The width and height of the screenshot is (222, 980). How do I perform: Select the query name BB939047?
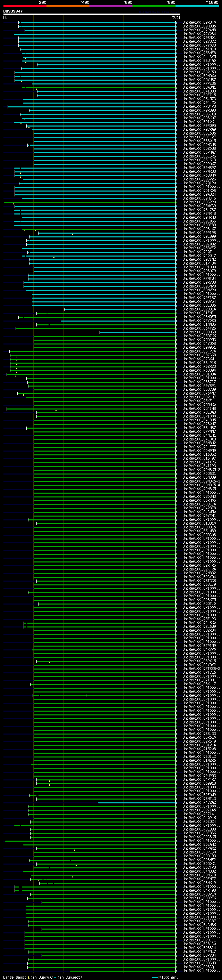[13, 11]
